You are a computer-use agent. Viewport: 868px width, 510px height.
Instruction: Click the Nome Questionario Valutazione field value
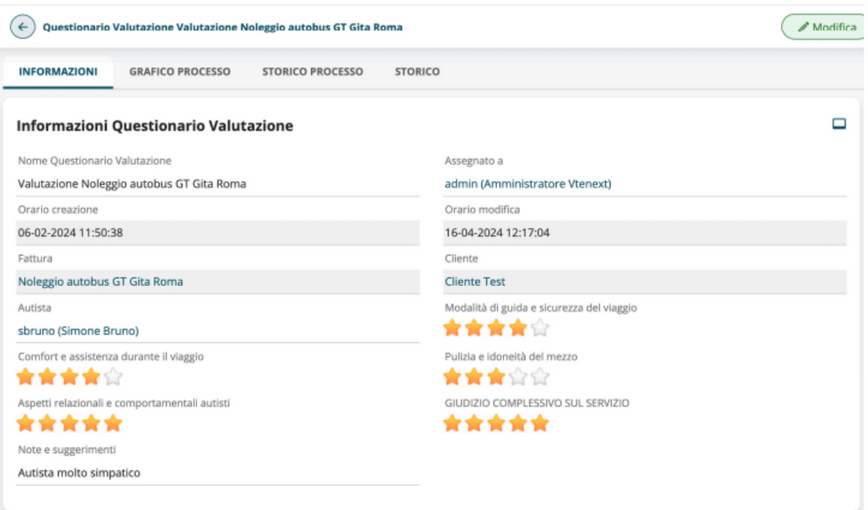(x=132, y=184)
